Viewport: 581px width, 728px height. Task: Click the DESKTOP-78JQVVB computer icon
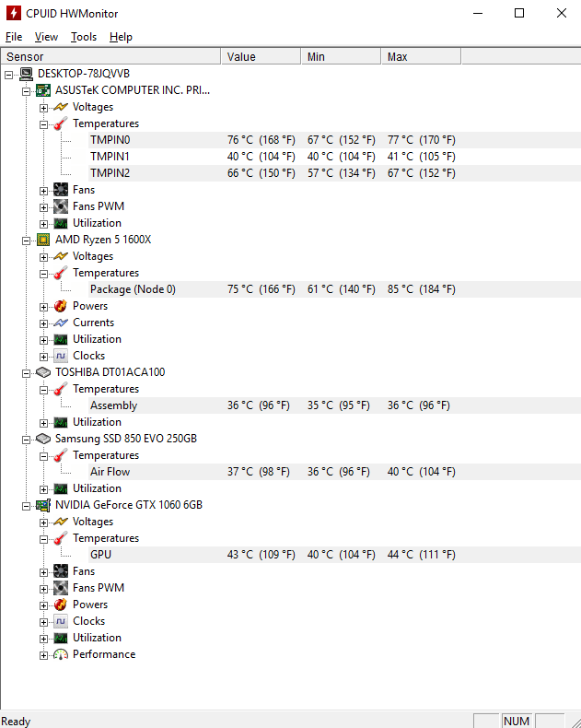[26, 74]
